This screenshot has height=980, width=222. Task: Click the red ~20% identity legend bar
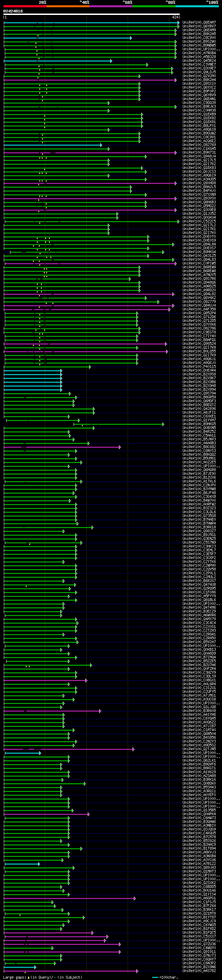pyautogui.click(x=25, y=6)
